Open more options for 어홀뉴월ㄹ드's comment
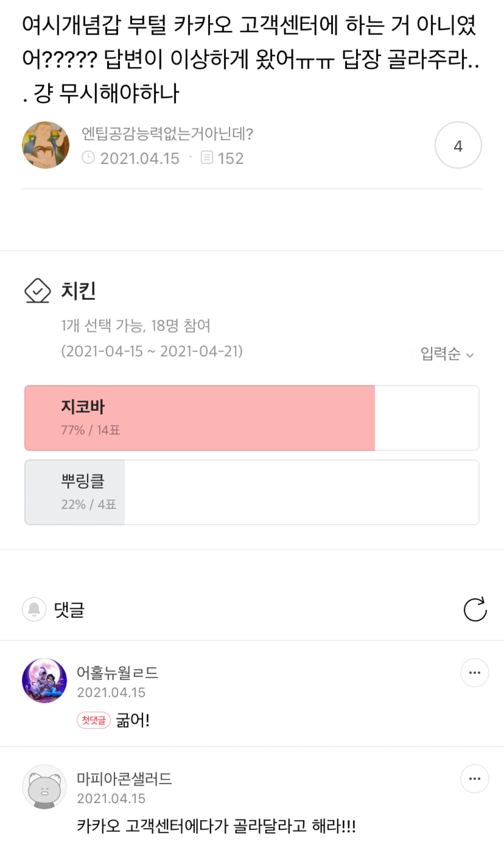 474,673
